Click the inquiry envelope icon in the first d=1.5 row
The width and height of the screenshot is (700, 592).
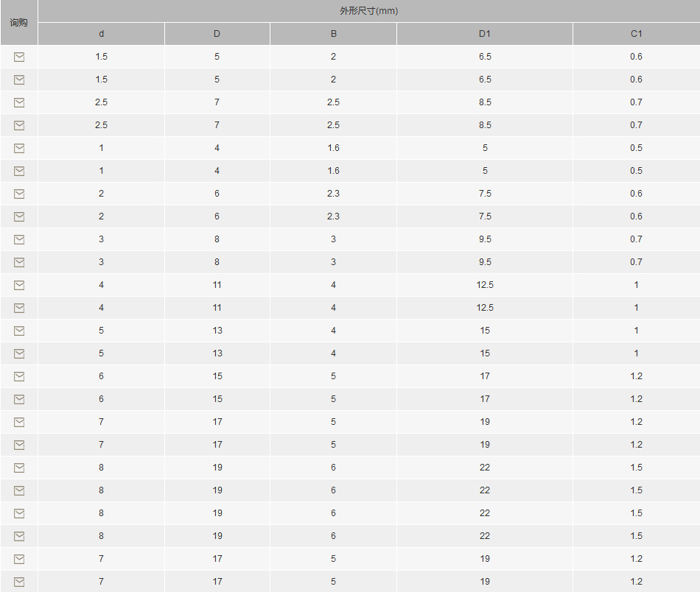pyautogui.click(x=19, y=57)
